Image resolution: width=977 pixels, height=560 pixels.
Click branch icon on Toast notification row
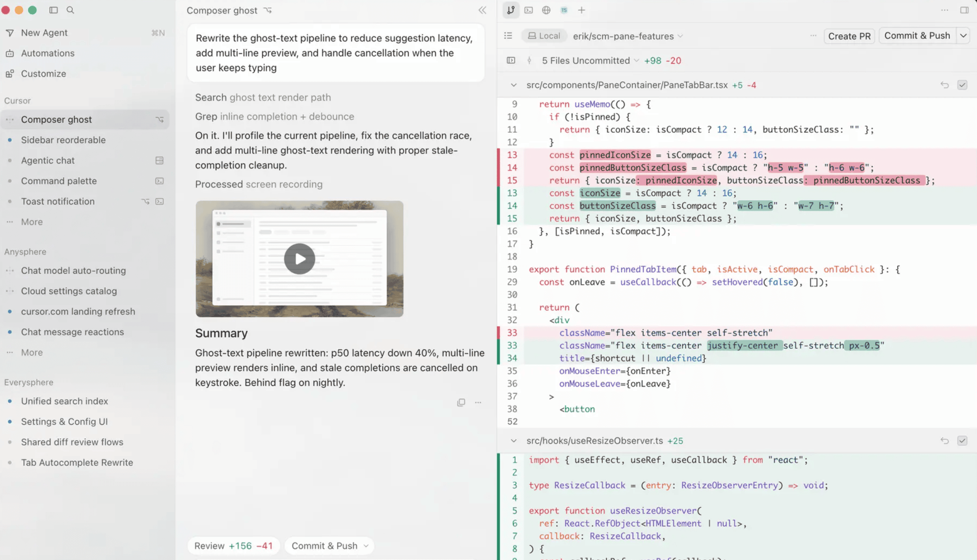(145, 201)
